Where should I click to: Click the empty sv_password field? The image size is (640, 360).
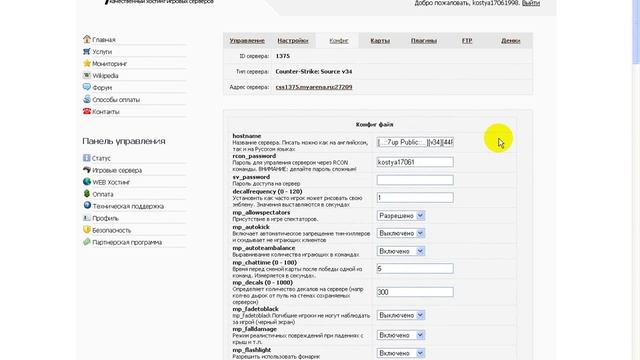(x=415, y=180)
